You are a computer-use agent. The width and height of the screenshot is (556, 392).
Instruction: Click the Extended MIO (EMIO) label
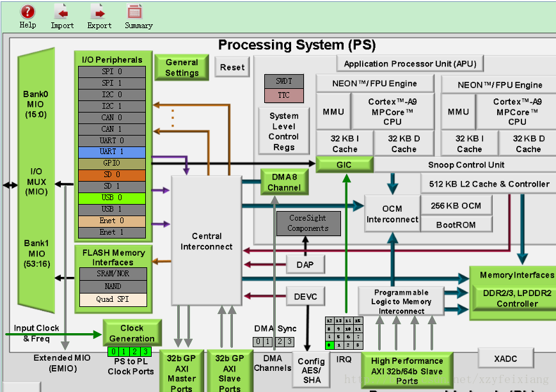tap(62, 363)
